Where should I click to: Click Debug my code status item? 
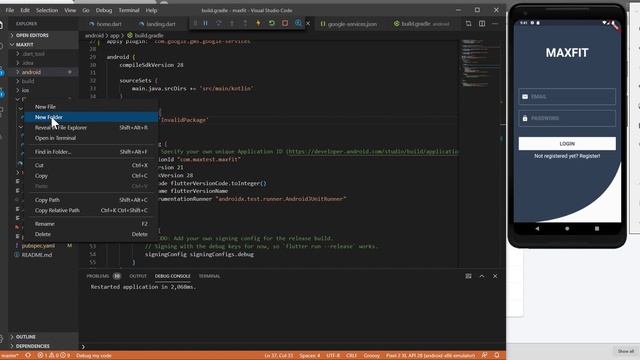pyautogui.click(x=93, y=356)
